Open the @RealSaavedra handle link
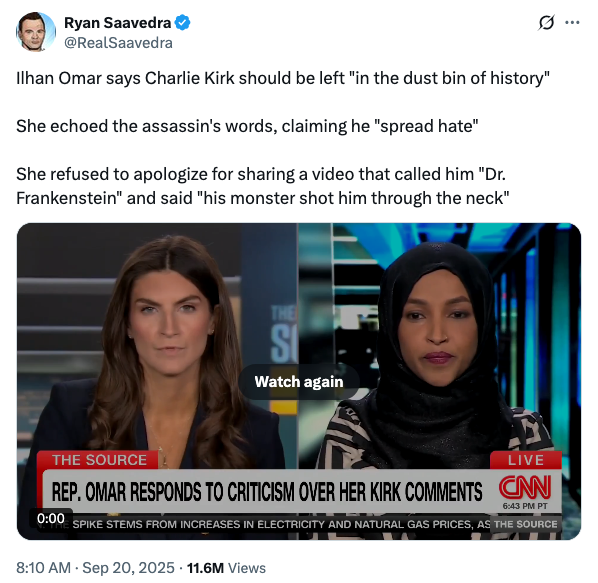 [118, 43]
